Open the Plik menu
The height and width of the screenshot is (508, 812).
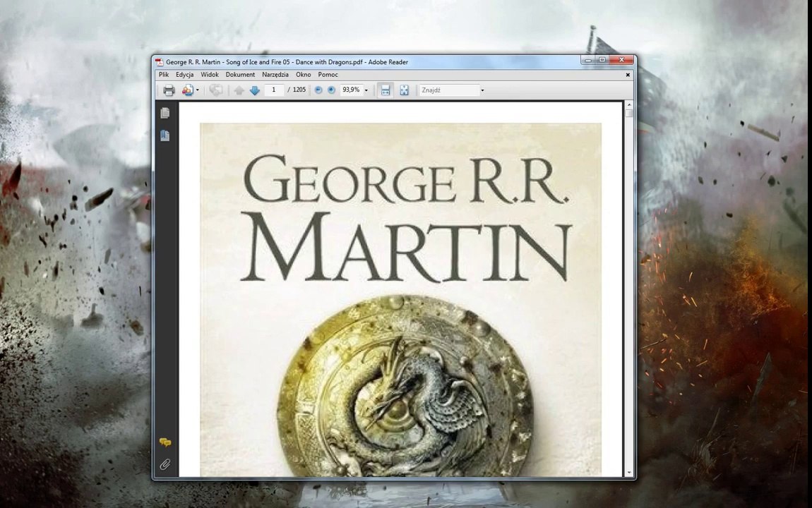(x=164, y=75)
